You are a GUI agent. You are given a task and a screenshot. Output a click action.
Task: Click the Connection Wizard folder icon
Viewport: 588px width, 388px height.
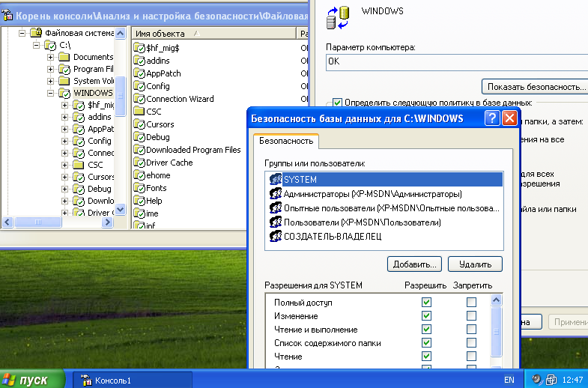pyautogui.click(x=139, y=99)
